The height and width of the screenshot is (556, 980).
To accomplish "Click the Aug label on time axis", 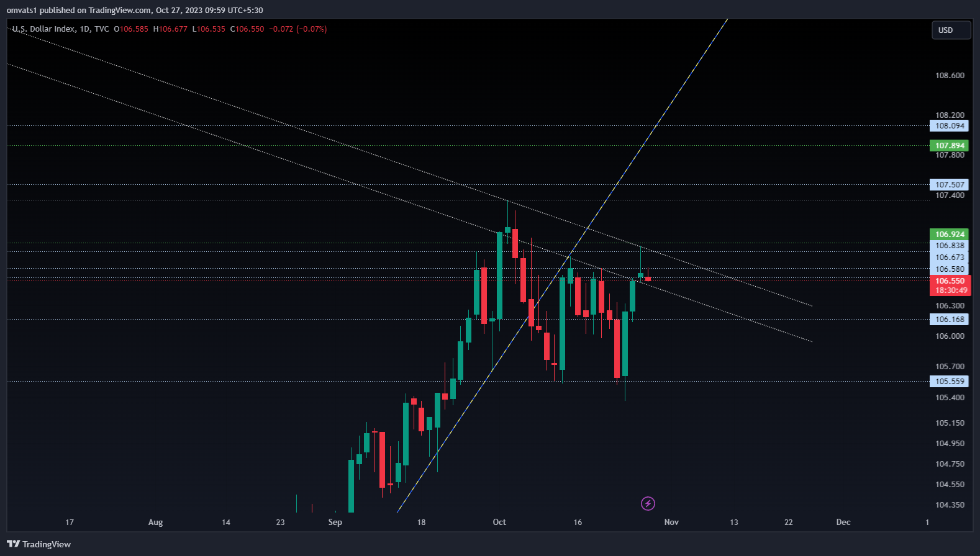I will (x=155, y=522).
